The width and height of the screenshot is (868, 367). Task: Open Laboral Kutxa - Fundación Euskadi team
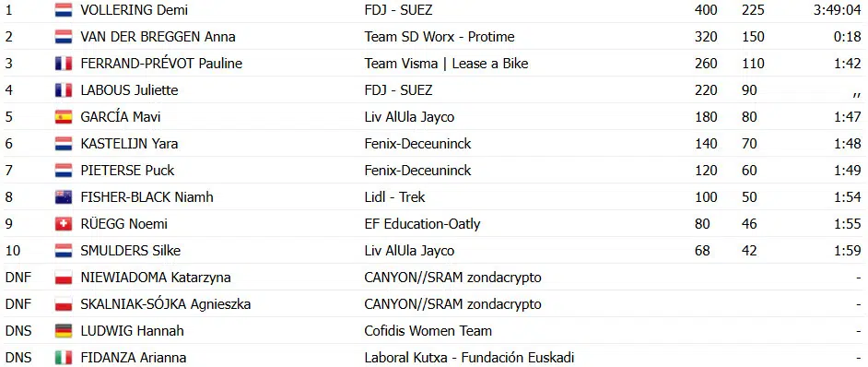(x=469, y=358)
